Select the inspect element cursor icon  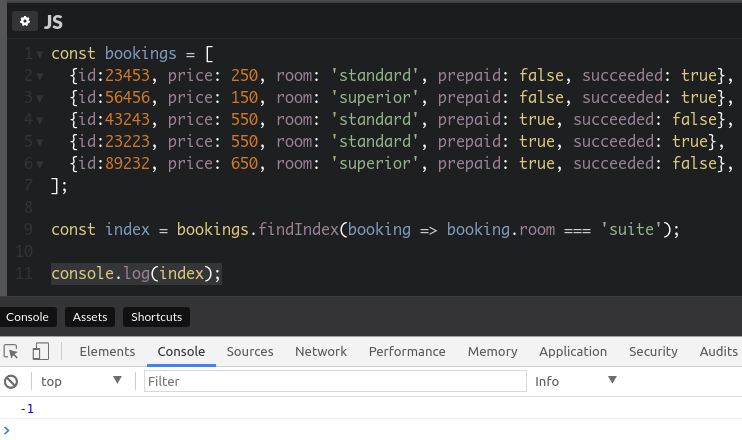(11, 352)
